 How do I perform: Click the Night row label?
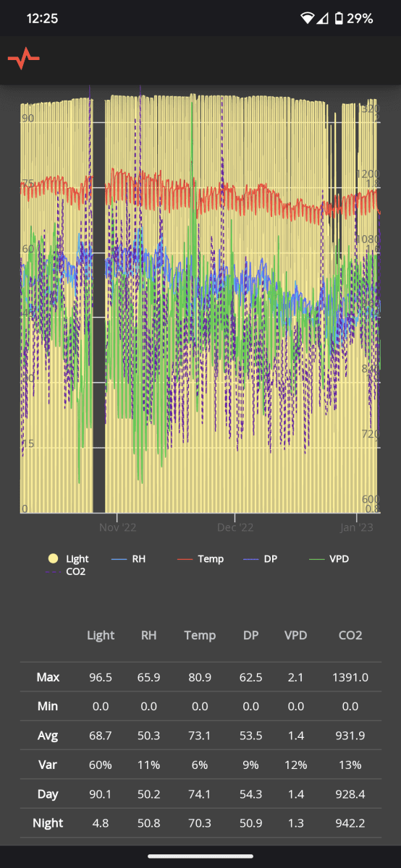[48, 822]
